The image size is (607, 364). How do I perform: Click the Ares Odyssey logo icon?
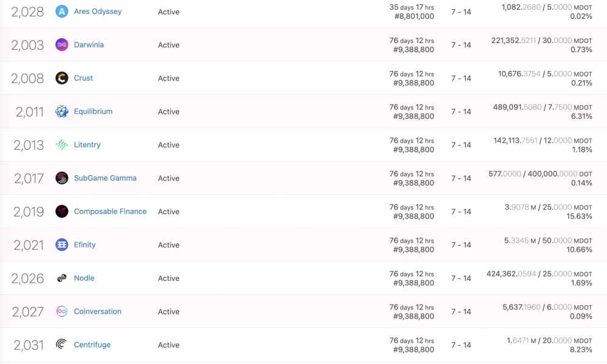pyautogui.click(x=61, y=12)
